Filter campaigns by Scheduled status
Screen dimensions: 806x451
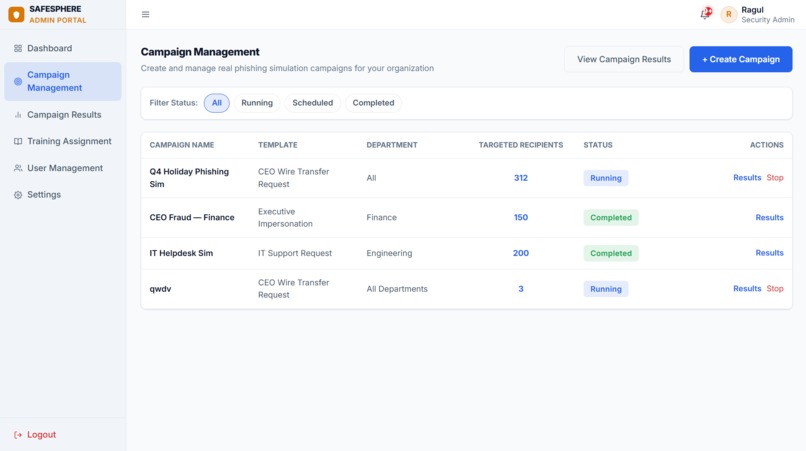313,103
